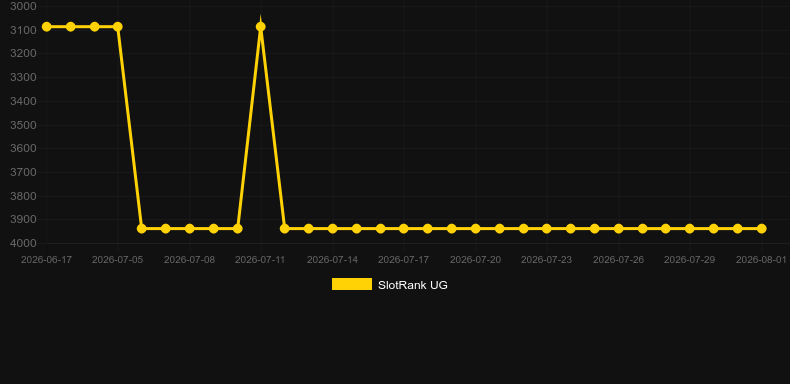Click the 2026-07-23 x-axis label
The height and width of the screenshot is (384, 790).
coord(547,260)
